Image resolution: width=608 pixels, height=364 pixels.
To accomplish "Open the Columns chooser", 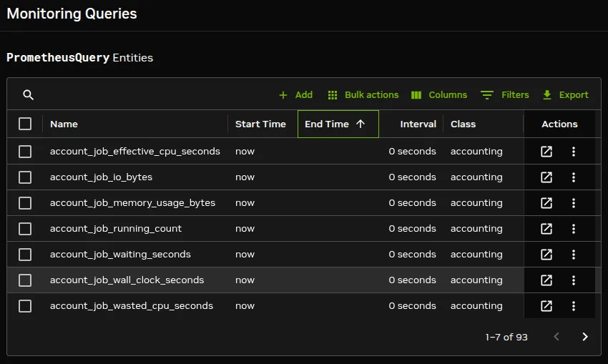I will [439, 95].
